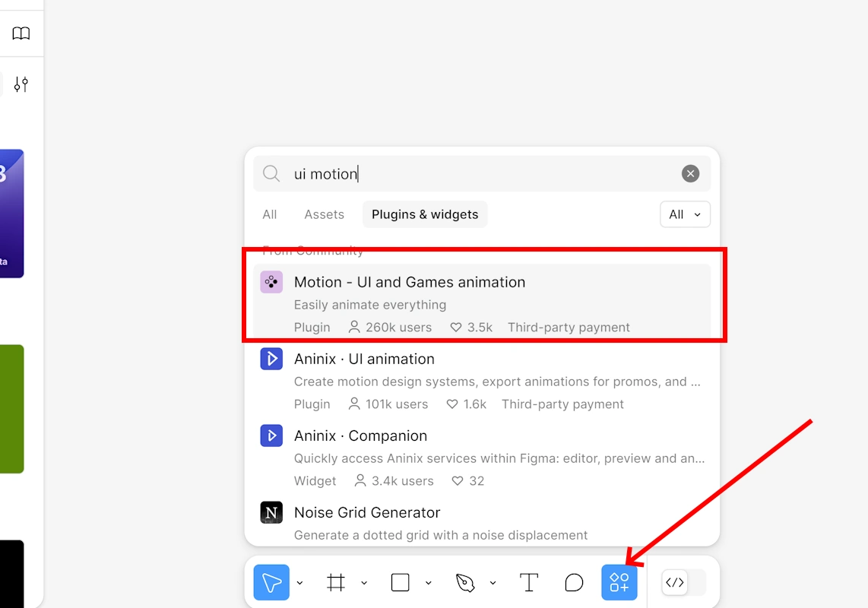
Task: Expand shape tools chevron
Action: [x=429, y=582]
